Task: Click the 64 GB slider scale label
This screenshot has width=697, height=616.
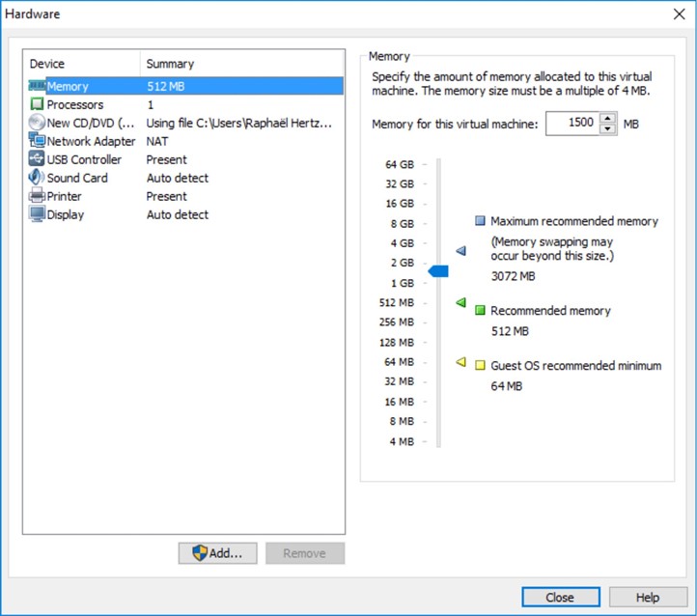Action: pos(400,164)
